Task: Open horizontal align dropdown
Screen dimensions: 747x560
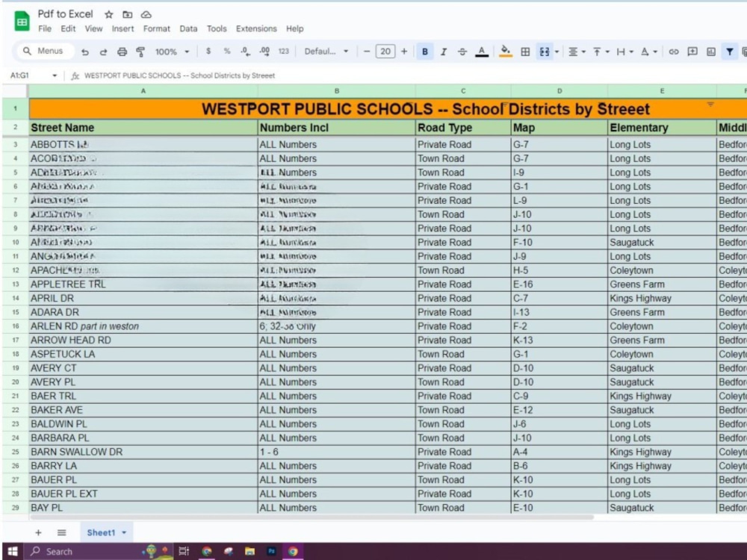Action: pos(577,52)
